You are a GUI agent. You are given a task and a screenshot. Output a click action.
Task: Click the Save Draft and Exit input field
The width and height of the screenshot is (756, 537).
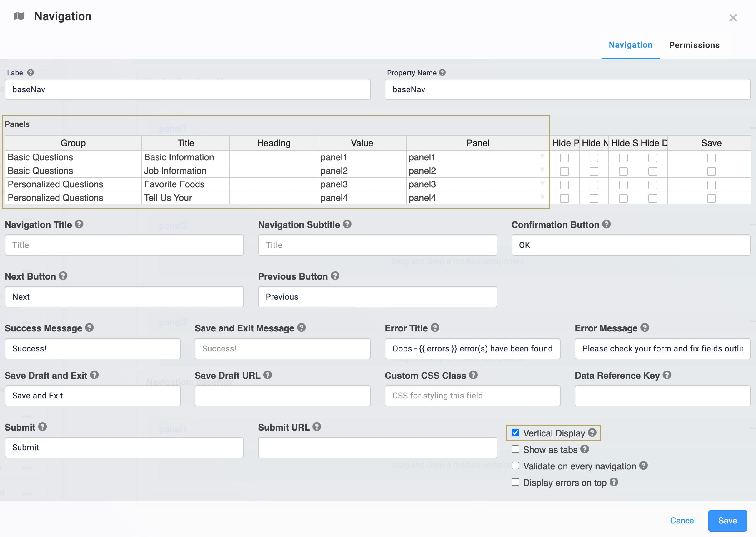[92, 396]
